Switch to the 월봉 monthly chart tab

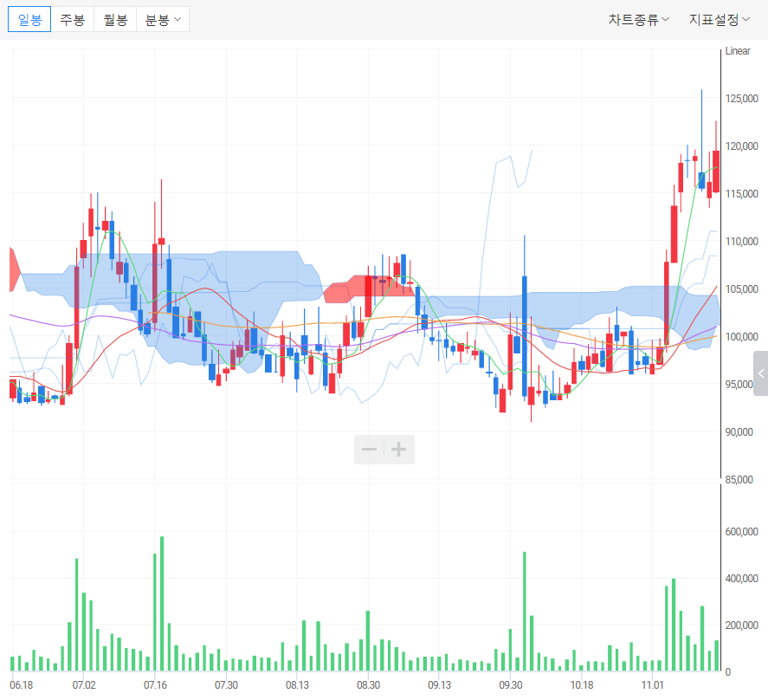[115, 20]
